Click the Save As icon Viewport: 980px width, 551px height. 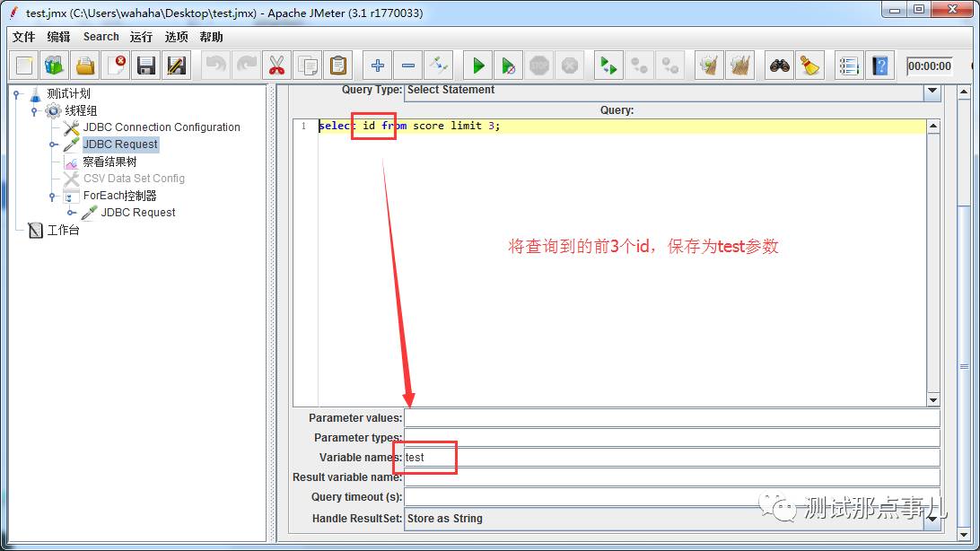coord(177,65)
